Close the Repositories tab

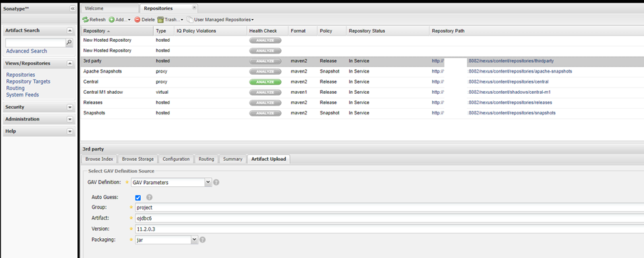click(x=194, y=8)
